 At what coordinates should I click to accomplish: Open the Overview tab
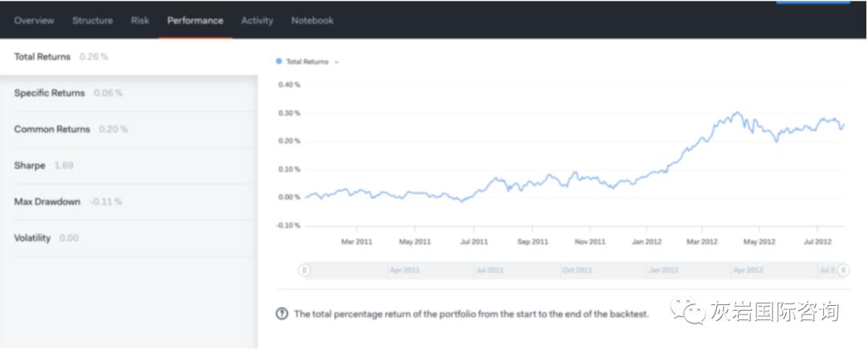pyautogui.click(x=34, y=21)
